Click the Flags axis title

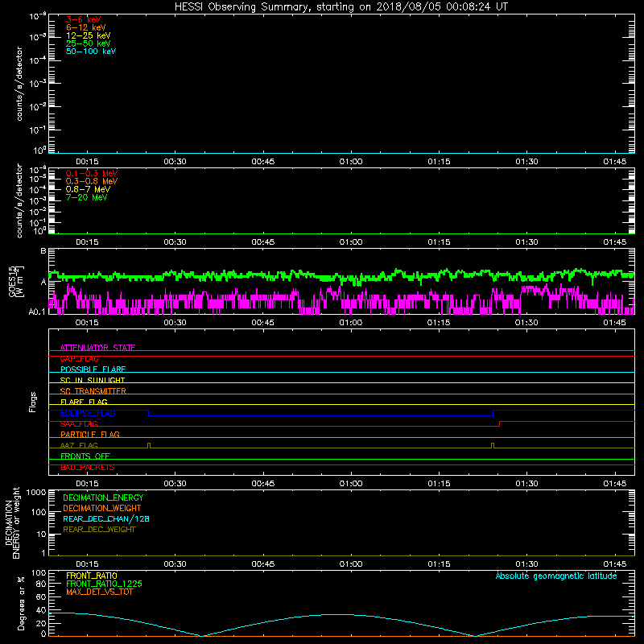coord(33,402)
